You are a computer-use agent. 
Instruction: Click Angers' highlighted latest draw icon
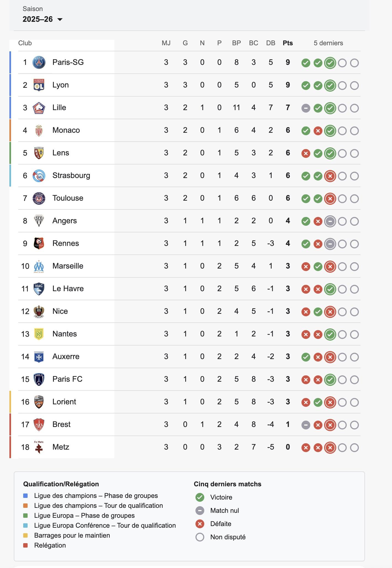[330, 221]
